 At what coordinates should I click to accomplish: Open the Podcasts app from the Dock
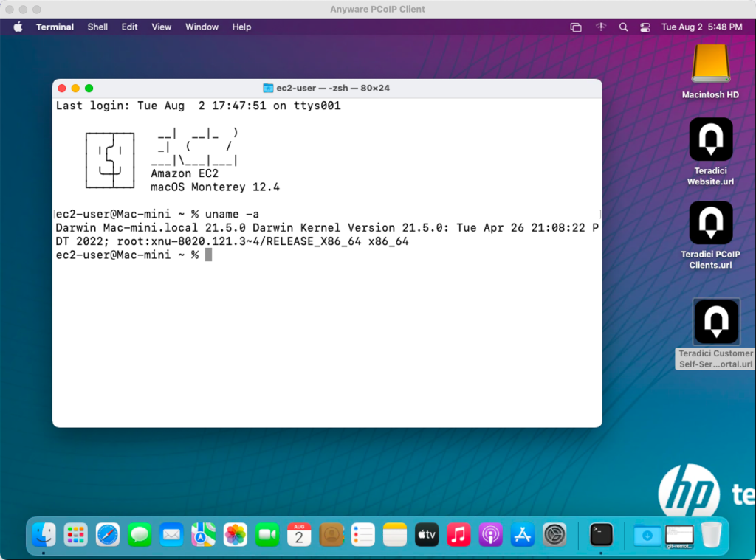click(x=490, y=534)
